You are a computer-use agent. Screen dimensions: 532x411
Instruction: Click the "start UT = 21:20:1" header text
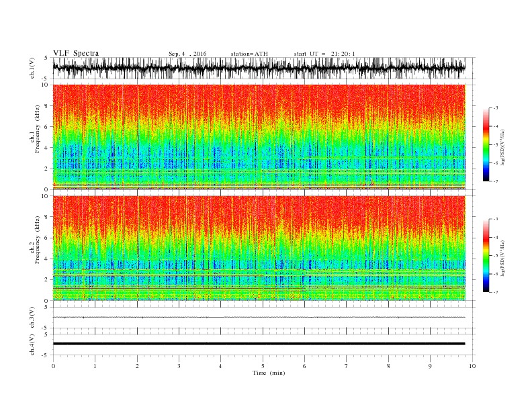[324, 54]
